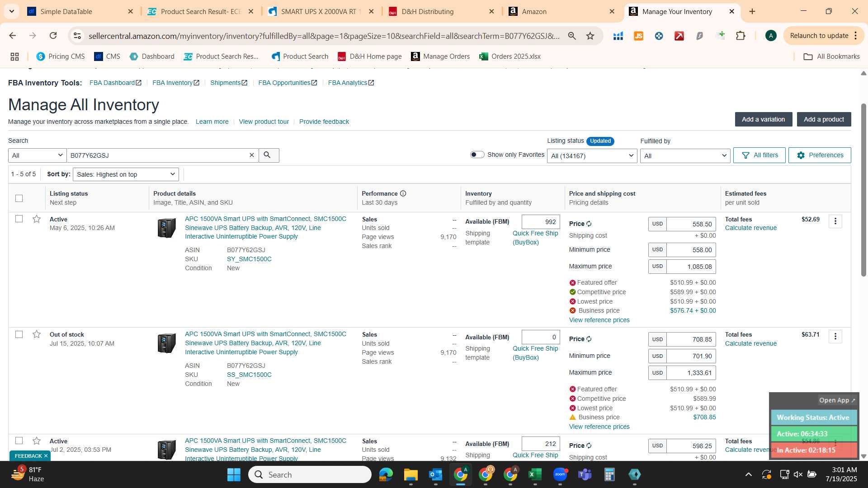Screen dimensions: 868x488
Task: Go back to previous page
Action: pyautogui.click(x=12, y=36)
